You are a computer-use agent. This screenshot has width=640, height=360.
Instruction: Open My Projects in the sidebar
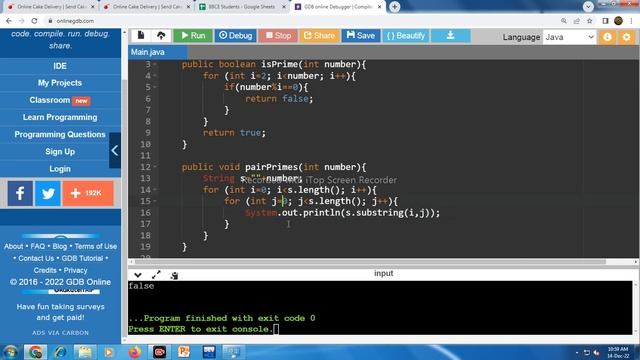pos(60,83)
